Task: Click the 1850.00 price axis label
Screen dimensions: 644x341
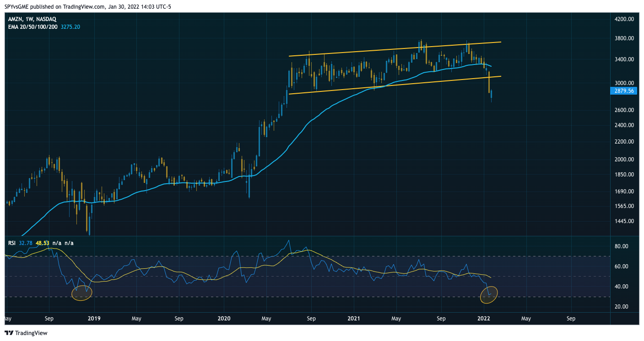Action: [x=624, y=175]
